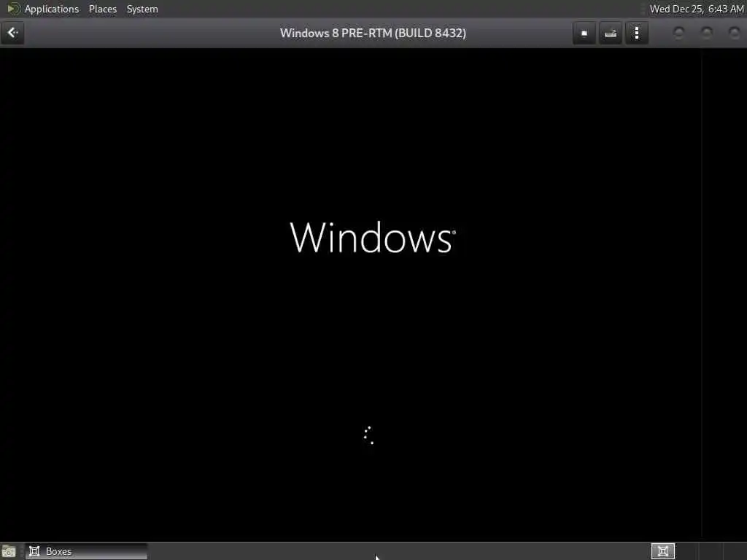Click the show desktop icon in the bottom panel
The height and width of the screenshot is (560, 747).
click(9, 551)
